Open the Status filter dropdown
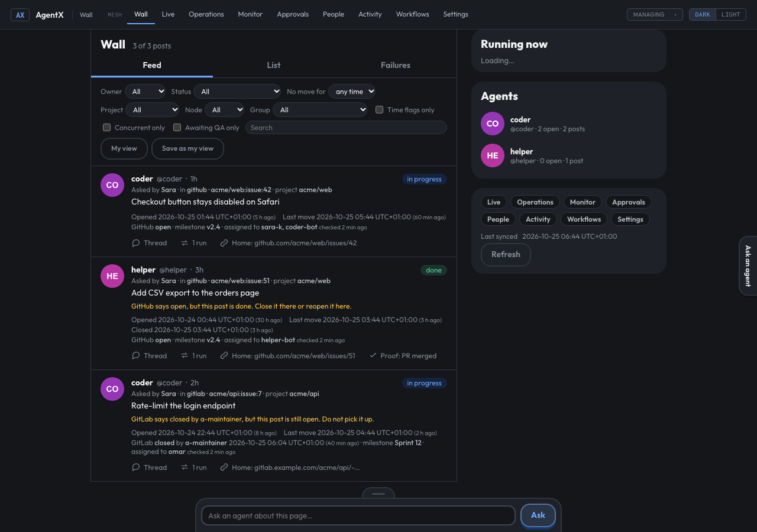This screenshot has width=757, height=532. [238, 92]
